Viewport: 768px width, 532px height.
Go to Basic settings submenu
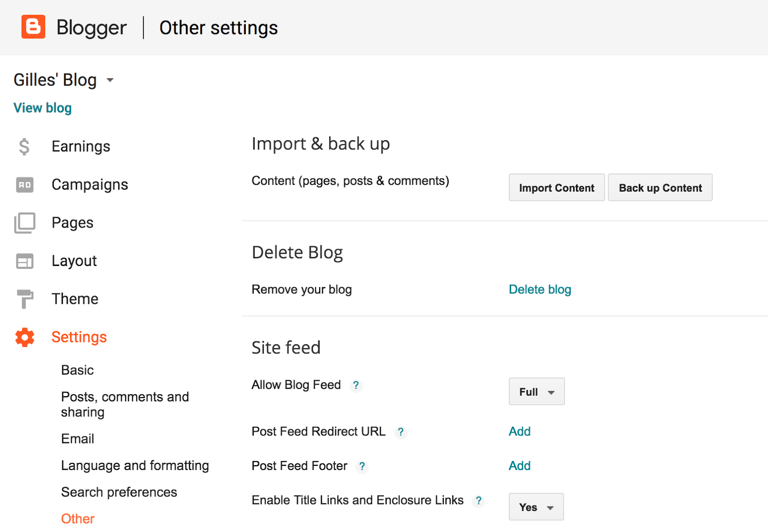(x=77, y=370)
